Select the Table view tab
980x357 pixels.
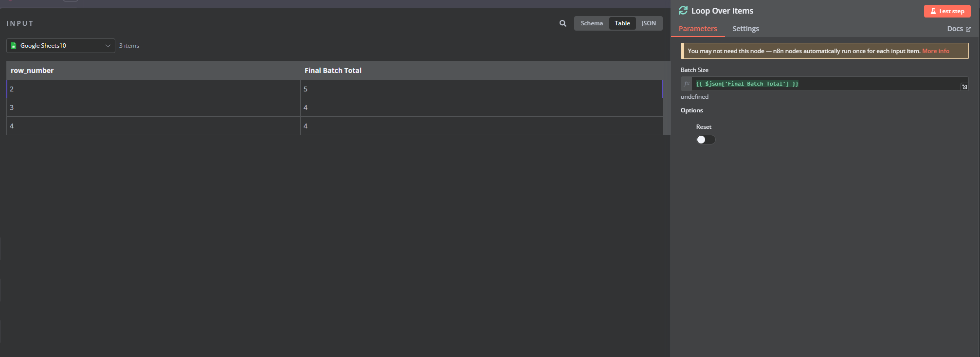622,23
